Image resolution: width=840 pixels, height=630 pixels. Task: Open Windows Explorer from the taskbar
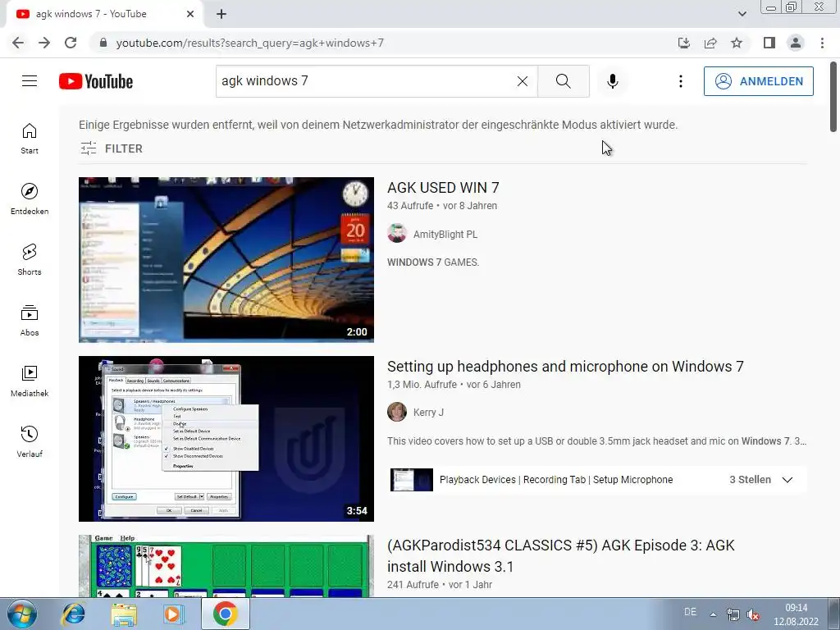point(124,614)
